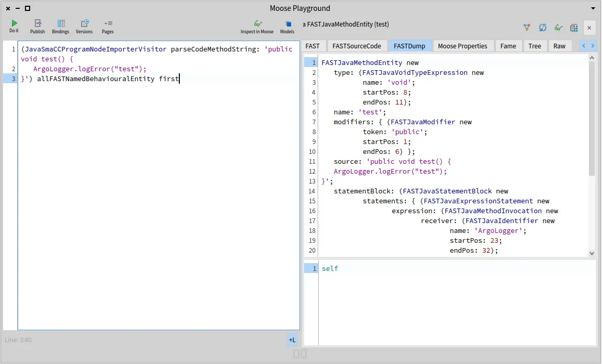Open the Tree tab

(x=534, y=46)
